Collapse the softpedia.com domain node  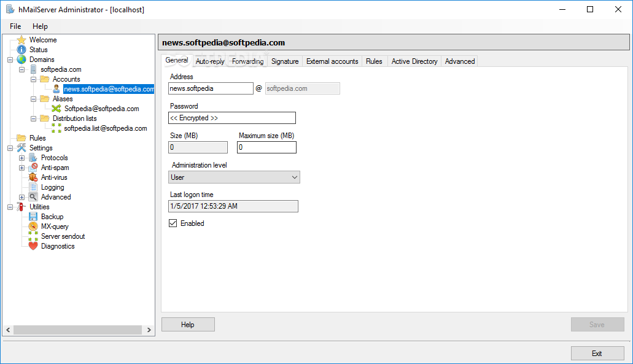[x=22, y=69]
